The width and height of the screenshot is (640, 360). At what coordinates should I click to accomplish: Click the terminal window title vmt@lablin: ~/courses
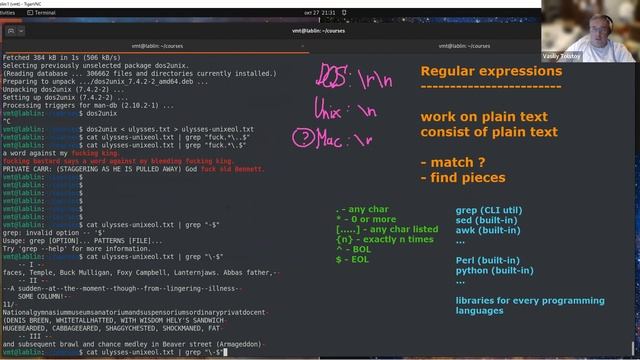coord(318,31)
